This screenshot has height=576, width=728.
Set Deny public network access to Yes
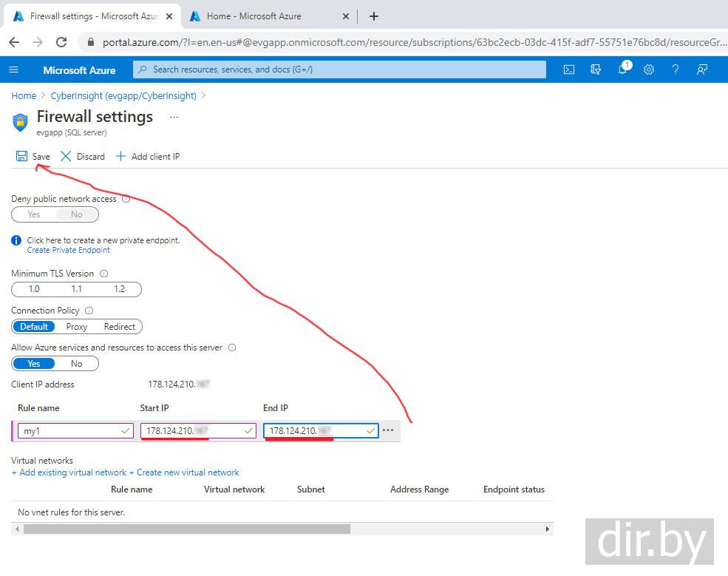pyautogui.click(x=34, y=214)
